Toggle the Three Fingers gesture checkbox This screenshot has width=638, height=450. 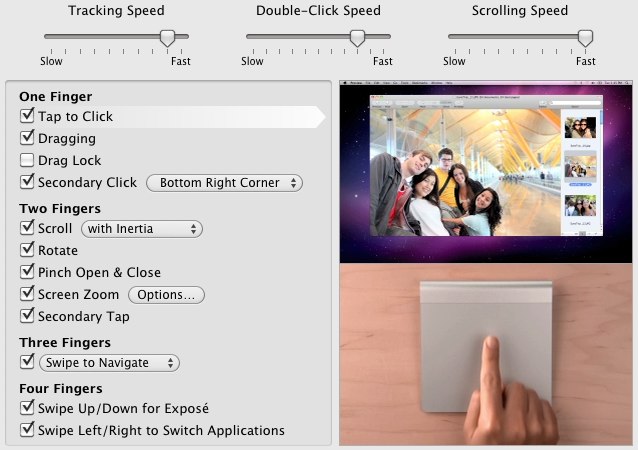[27, 363]
